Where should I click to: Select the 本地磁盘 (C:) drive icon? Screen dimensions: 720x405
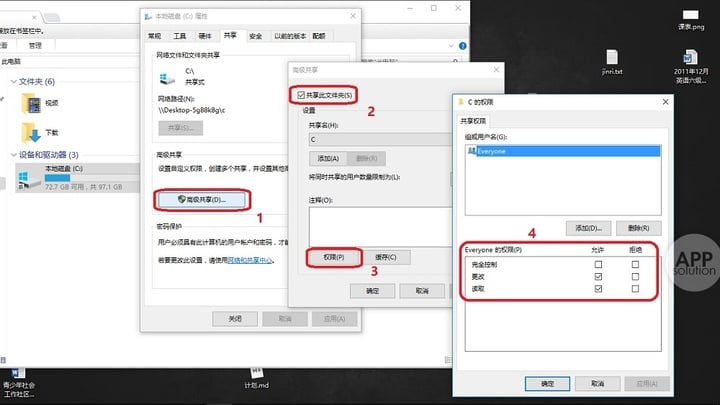(x=29, y=180)
